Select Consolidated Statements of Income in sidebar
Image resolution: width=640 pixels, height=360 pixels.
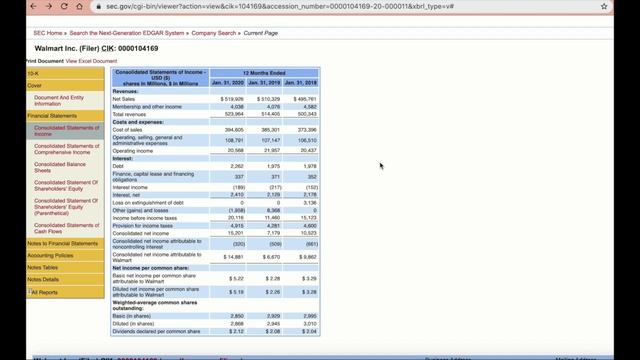pos(67,131)
